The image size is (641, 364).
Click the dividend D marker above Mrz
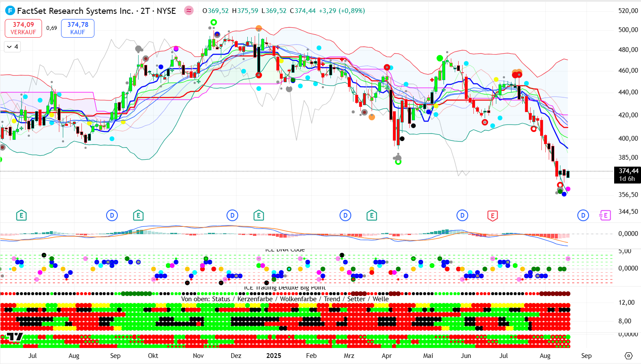coord(345,216)
